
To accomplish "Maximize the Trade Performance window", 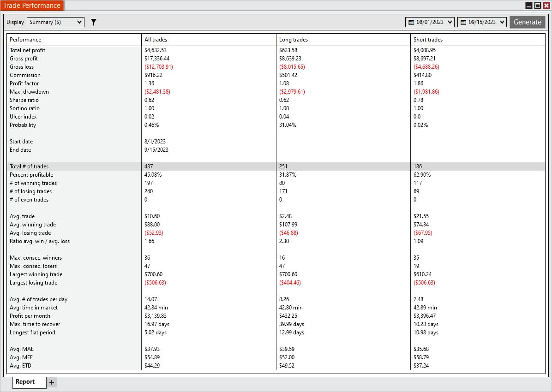I will coord(538,6).
